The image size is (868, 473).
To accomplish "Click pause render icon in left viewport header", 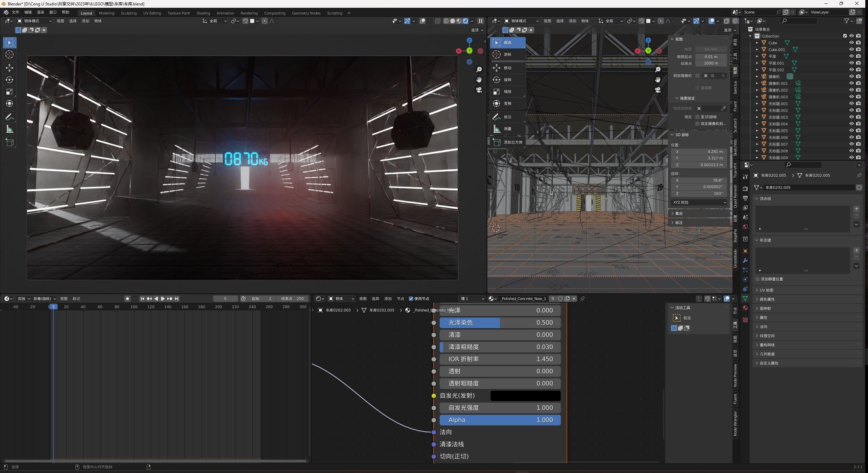I will tap(480, 21).
